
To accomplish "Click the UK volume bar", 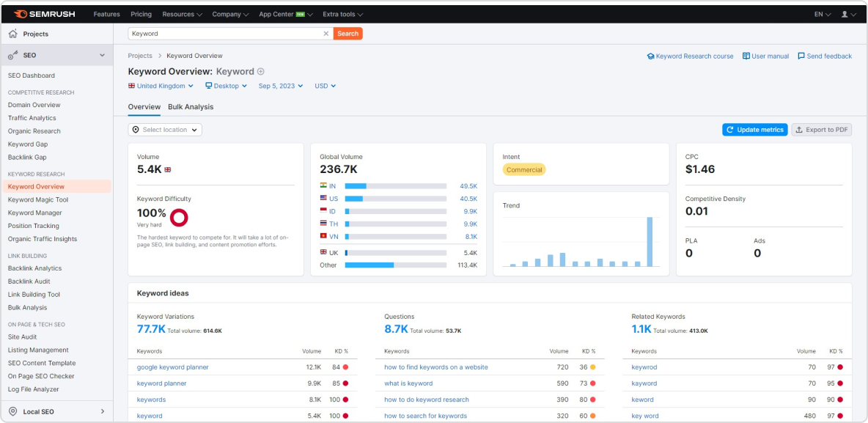I will 395,252.
